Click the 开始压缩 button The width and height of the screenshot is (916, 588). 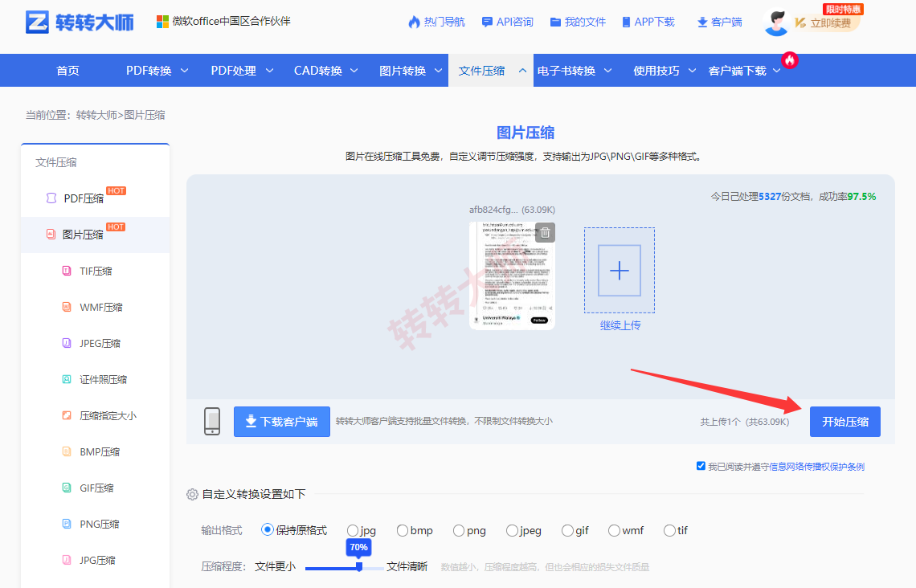point(844,422)
